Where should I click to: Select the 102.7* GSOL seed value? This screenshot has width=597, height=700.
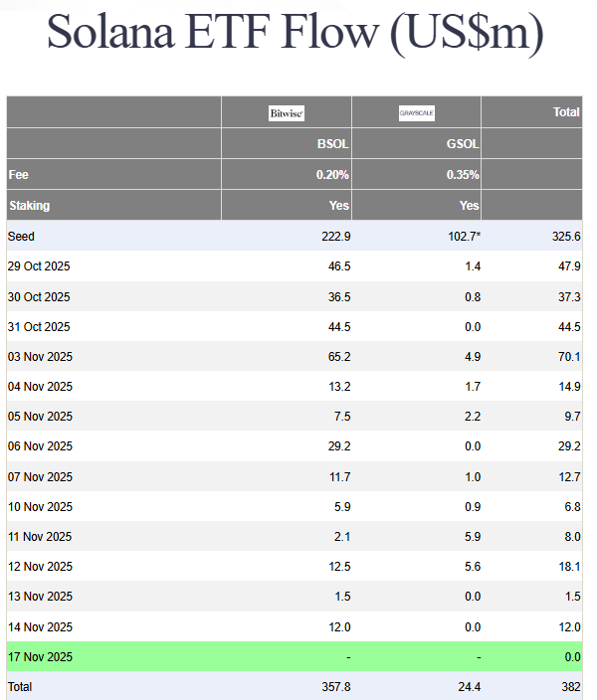463,237
